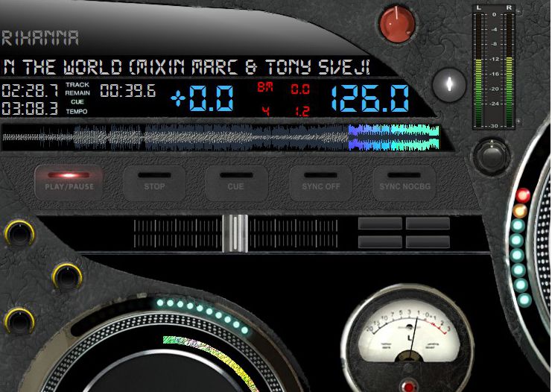Click the 03:08.3 time readout
Viewport: 552px width, 392px height.
coord(30,108)
